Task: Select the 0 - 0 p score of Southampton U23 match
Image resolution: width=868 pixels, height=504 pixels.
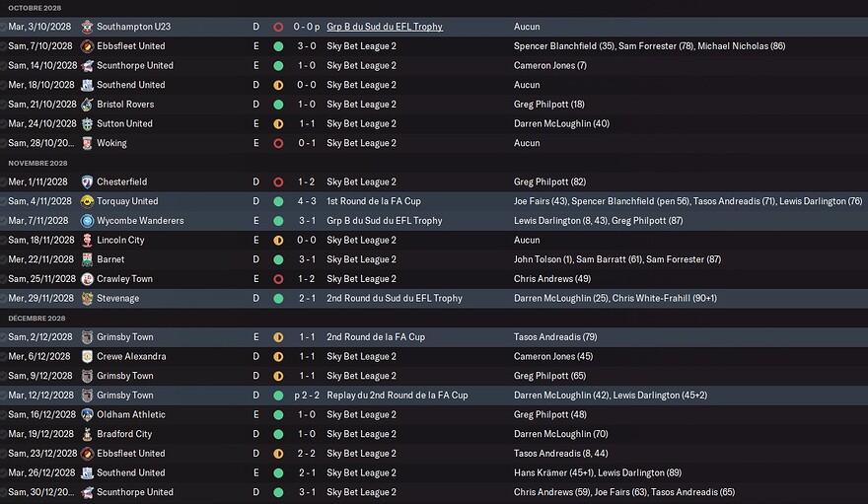Action: click(306, 27)
